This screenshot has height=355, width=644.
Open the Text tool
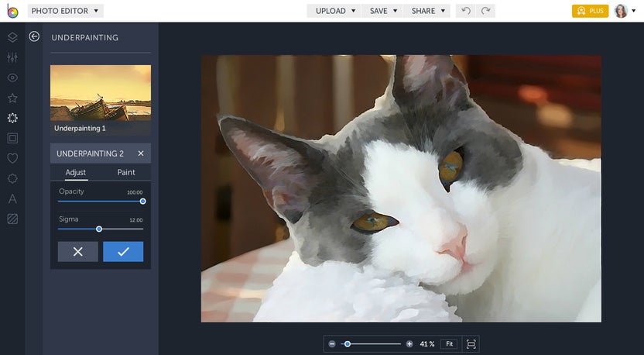tap(12, 199)
